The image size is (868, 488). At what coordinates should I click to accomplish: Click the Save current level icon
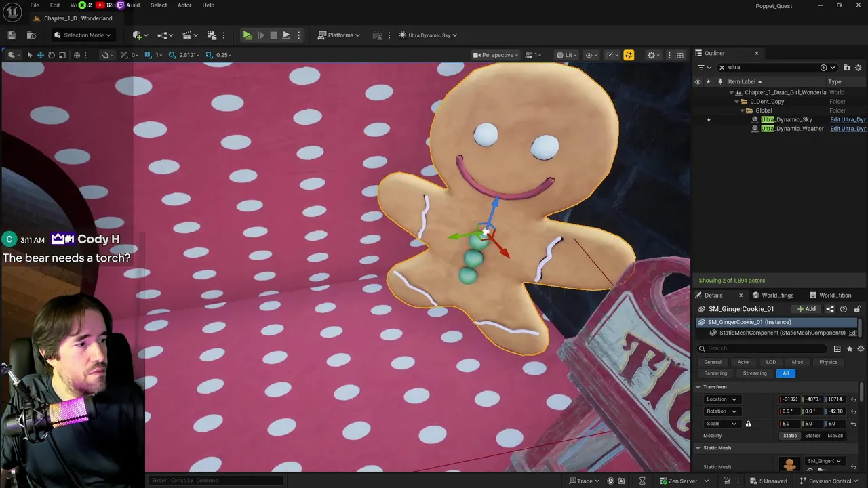click(x=12, y=35)
